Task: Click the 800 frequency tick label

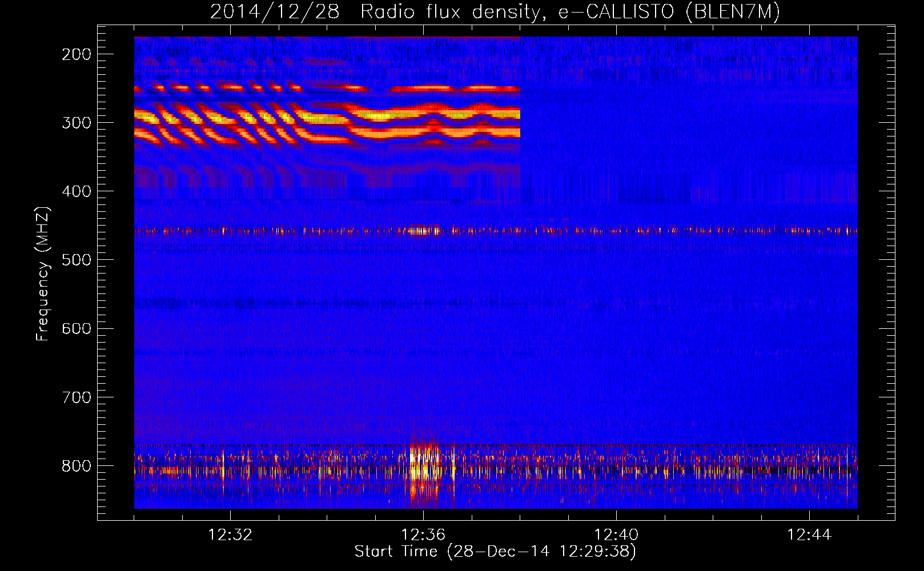Action: (77, 466)
